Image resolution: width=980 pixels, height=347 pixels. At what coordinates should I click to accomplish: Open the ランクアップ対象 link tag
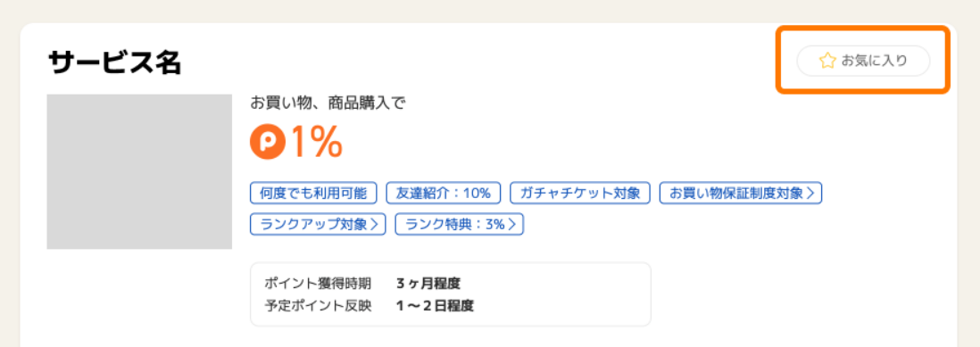[x=318, y=225]
